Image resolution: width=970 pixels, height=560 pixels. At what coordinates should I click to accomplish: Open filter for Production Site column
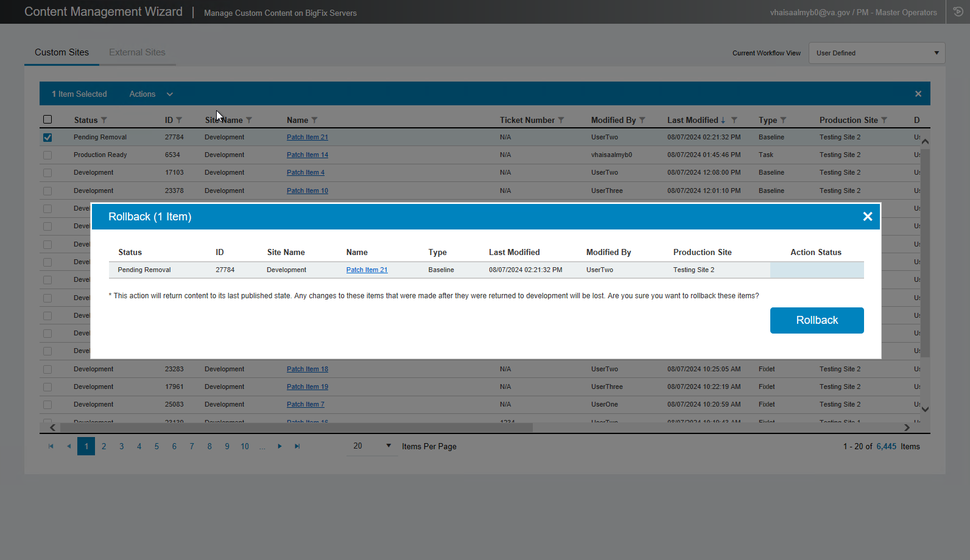[x=885, y=120]
